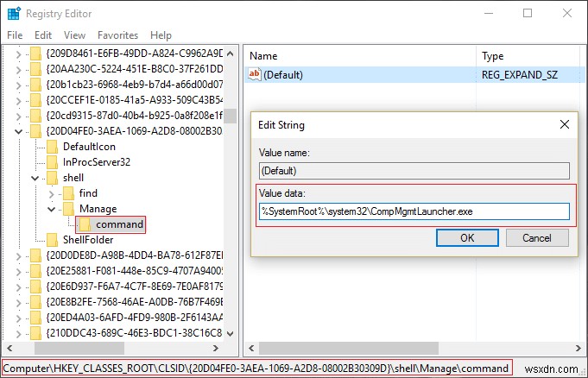
Task: Click folder icon of {20ED4A03-6AFD-4FD9 key
Action: pos(35,318)
